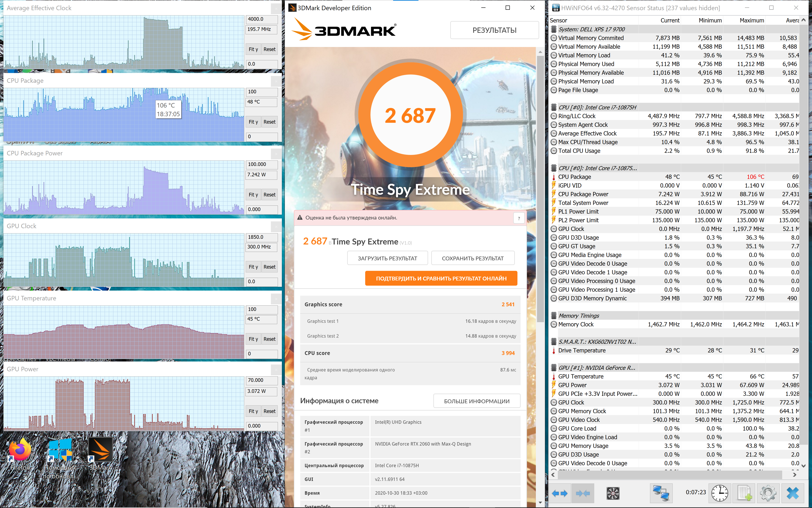Close sensors with the blue X icon

tap(793, 493)
